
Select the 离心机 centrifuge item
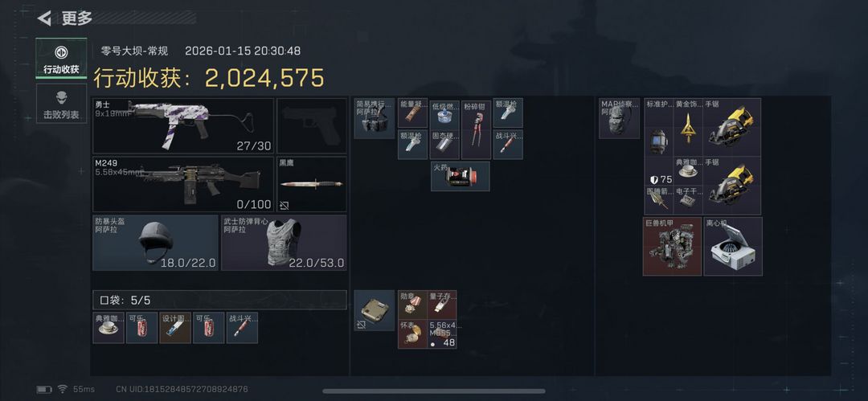[x=733, y=246]
